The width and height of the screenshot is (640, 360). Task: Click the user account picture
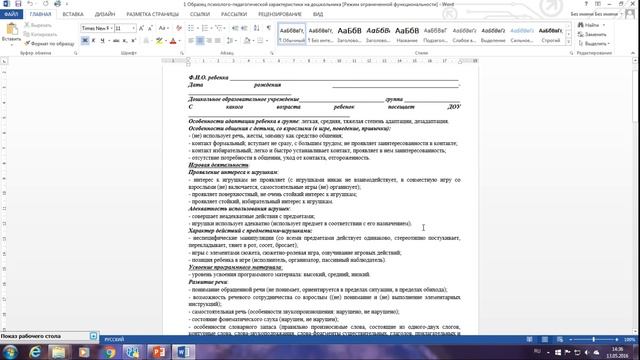pos(630,14)
